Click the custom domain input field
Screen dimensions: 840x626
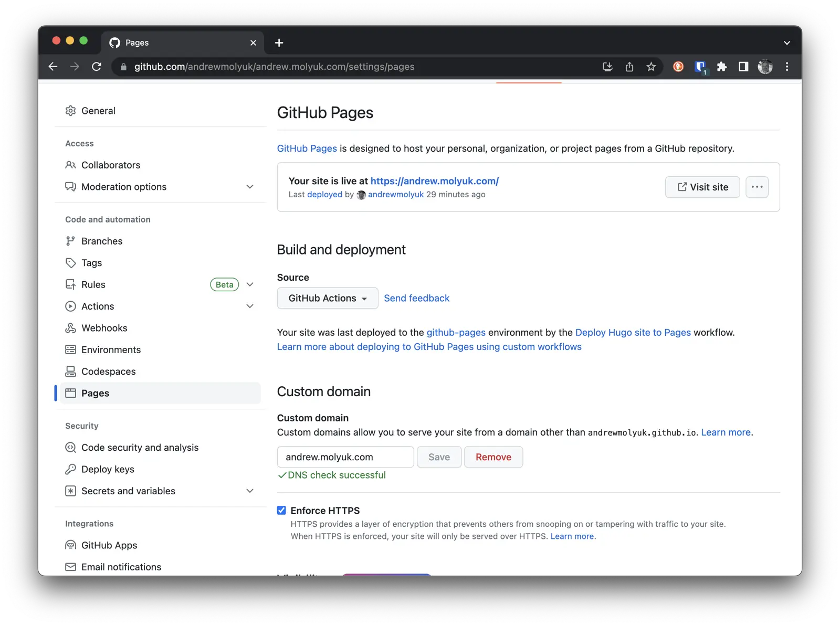(x=345, y=457)
